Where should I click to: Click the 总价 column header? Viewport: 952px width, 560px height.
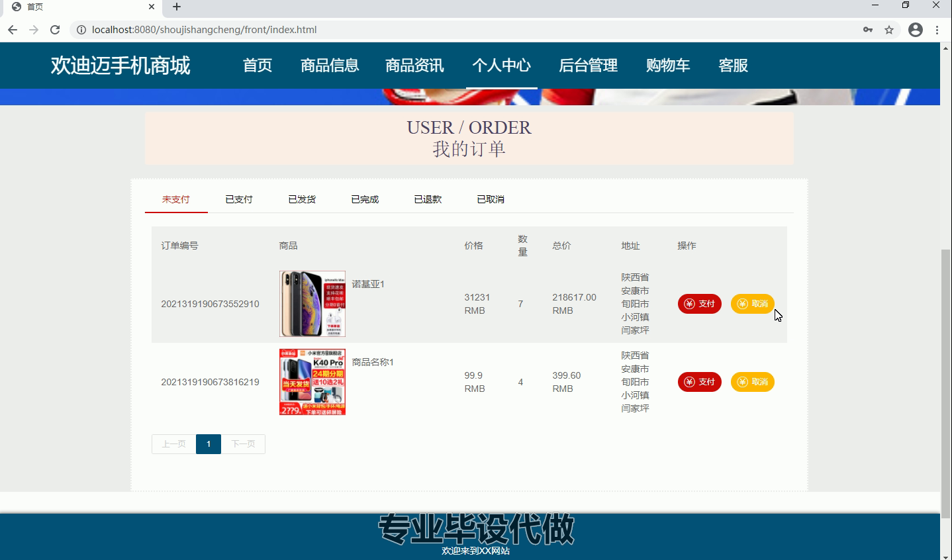561,246
